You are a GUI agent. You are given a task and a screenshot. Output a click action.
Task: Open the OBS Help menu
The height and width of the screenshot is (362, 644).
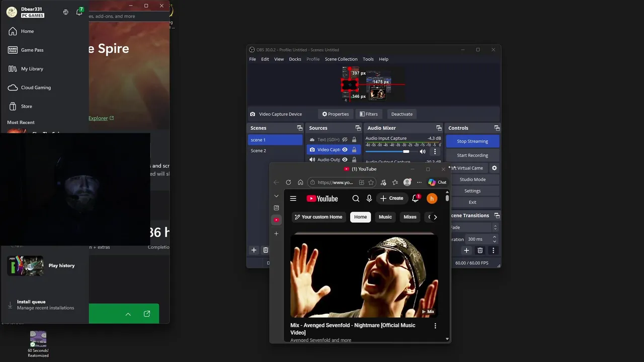tap(383, 59)
